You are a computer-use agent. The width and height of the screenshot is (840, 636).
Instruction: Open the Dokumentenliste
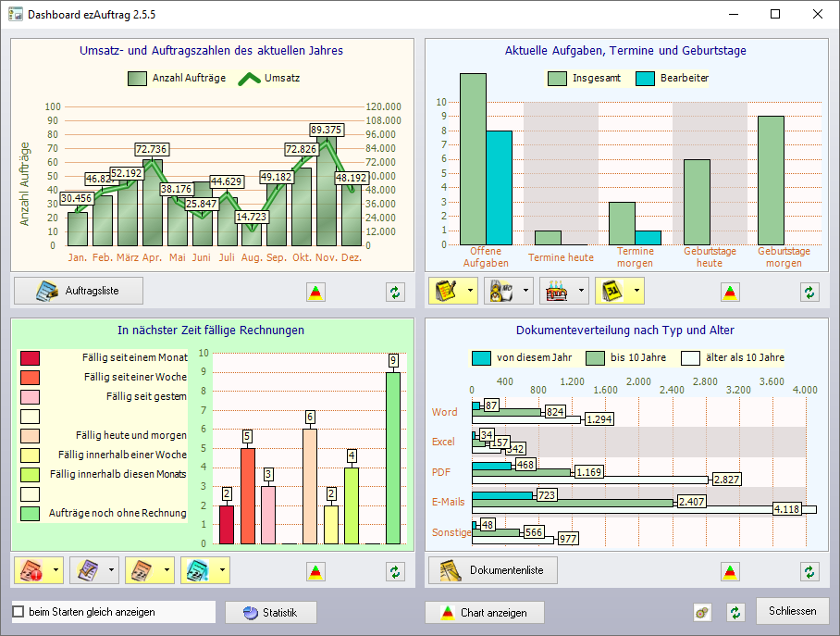tap(493, 569)
